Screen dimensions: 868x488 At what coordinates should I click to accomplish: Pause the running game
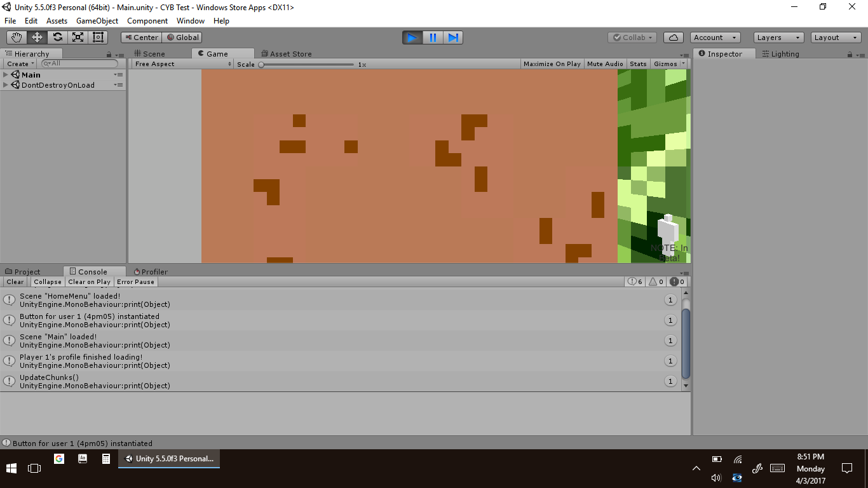click(433, 37)
